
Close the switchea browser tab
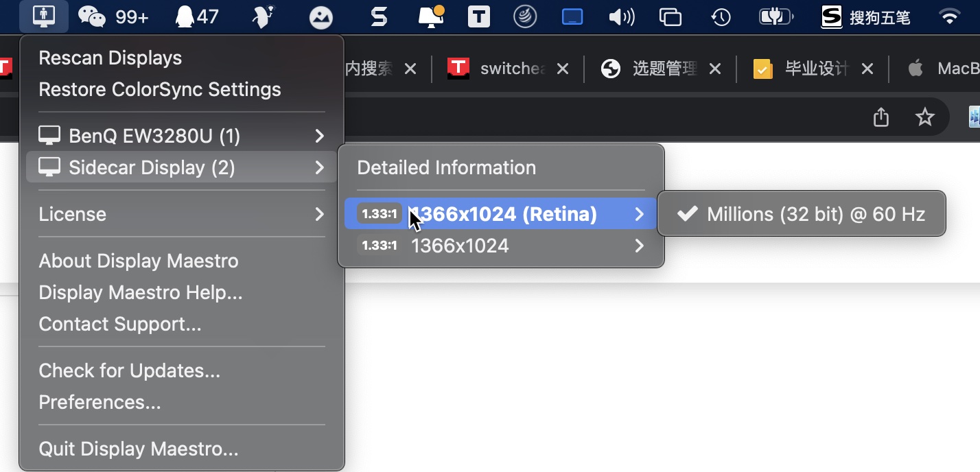(562, 69)
